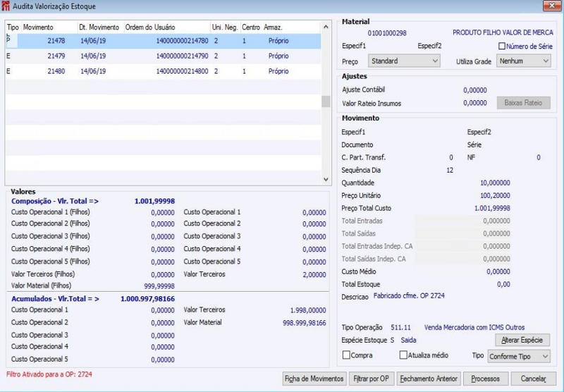The image size is (564, 392).
Task: Select the row for movement 21480
Action: [164, 71]
